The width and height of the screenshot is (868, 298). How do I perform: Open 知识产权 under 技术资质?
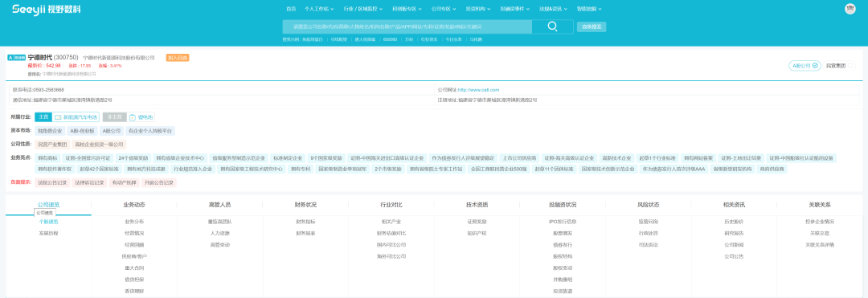point(477,233)
